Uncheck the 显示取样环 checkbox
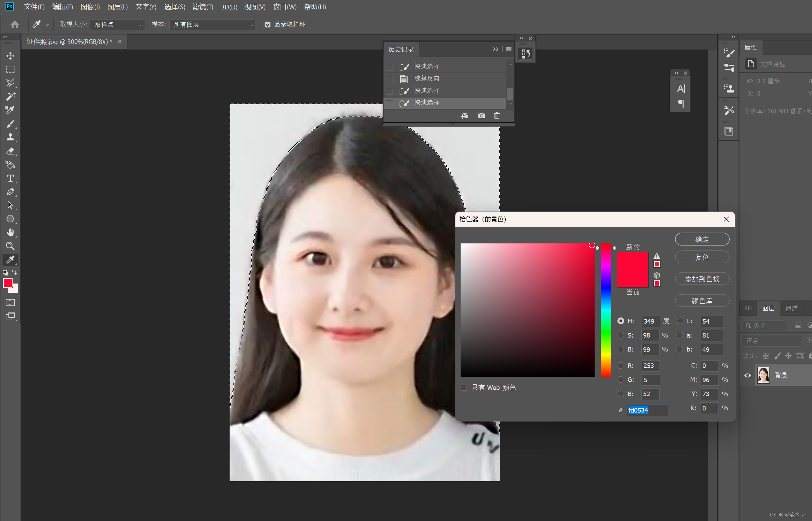812x521 pixels. pyautogui.click(x=268, y=24)
